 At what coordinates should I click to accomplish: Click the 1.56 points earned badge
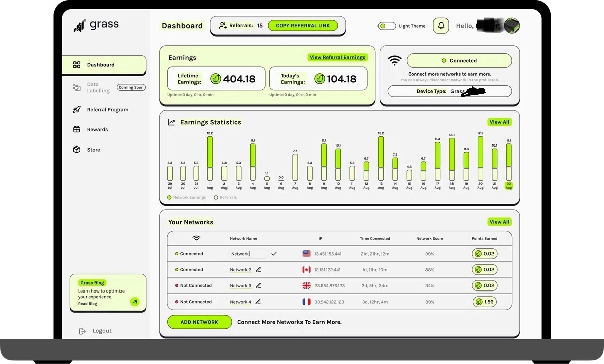pyautogui.click(x=485, y=302)
